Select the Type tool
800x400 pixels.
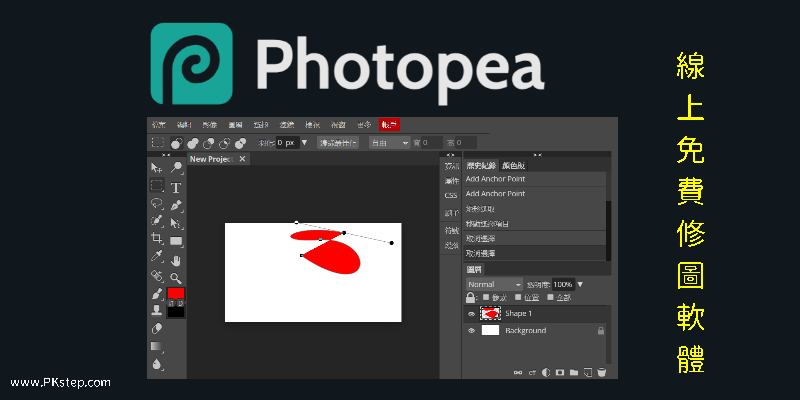[x=176, y=188]
